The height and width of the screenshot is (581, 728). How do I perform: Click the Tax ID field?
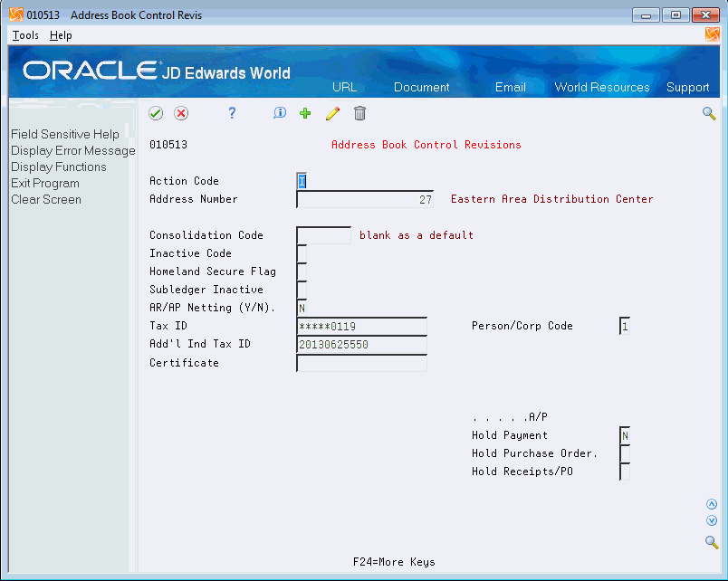coord(361,326)
